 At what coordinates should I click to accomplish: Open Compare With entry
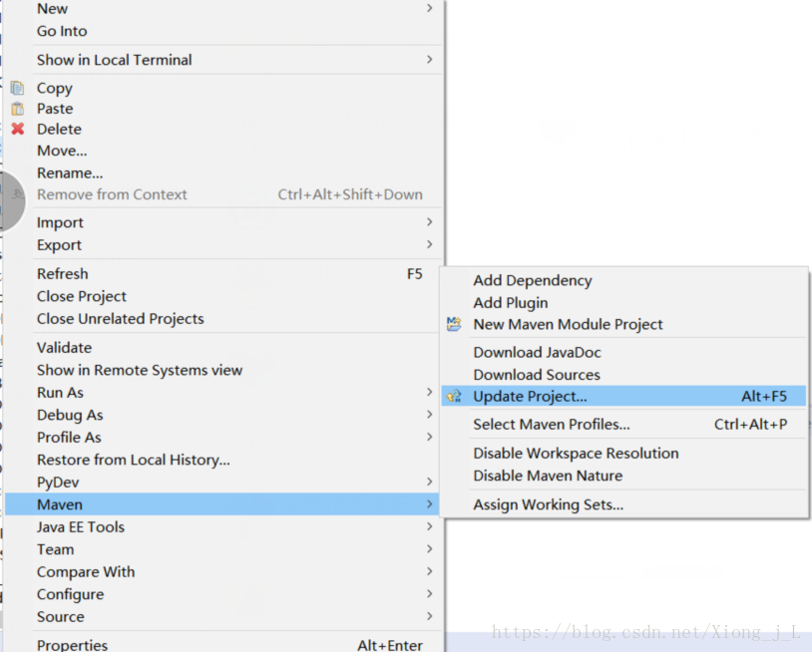(x=224, y=572)
